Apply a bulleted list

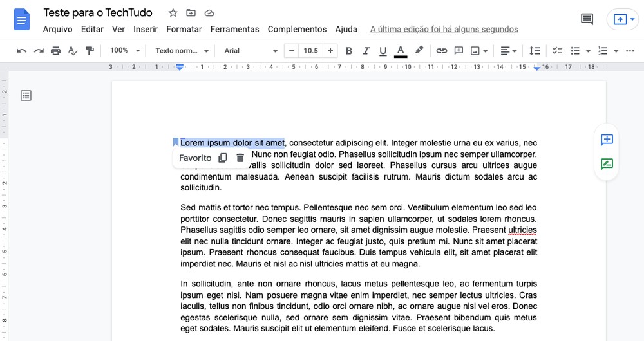coord(575,51)
